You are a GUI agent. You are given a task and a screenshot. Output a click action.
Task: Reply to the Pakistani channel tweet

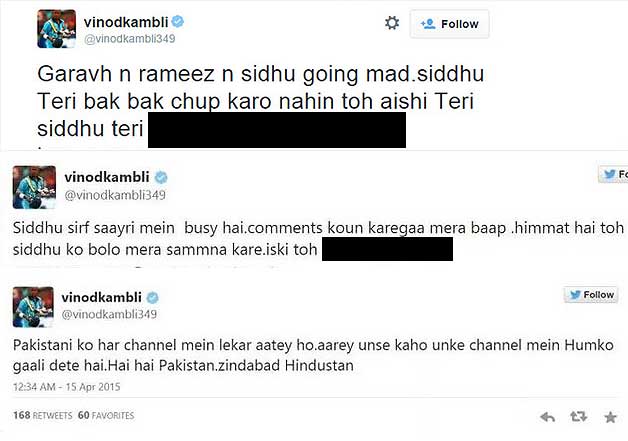547,417
